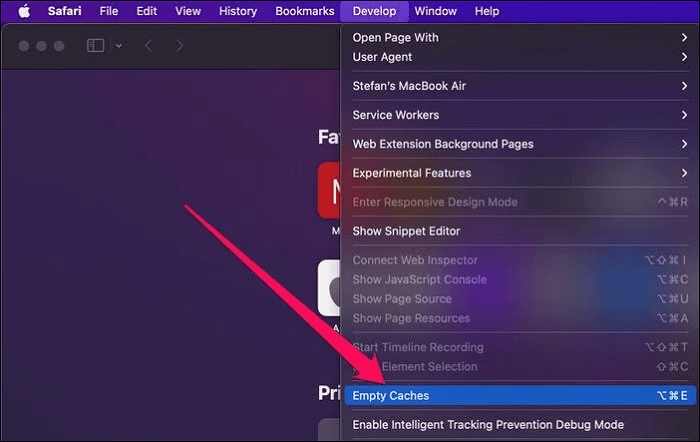The width and height of the screenshot is (700, 442).
Task: Open the red favorite site icon
Action: coord(329,190)
